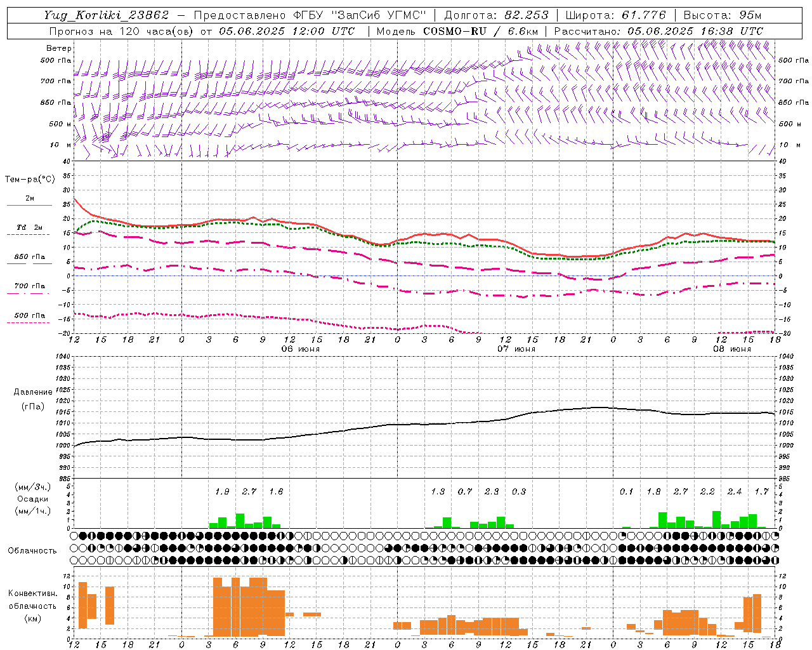The height and width of the screenshot is (650, 812).
Task: Click the 2.2 precipitation total
Action: pyautogui.click(x=707, y=492)
